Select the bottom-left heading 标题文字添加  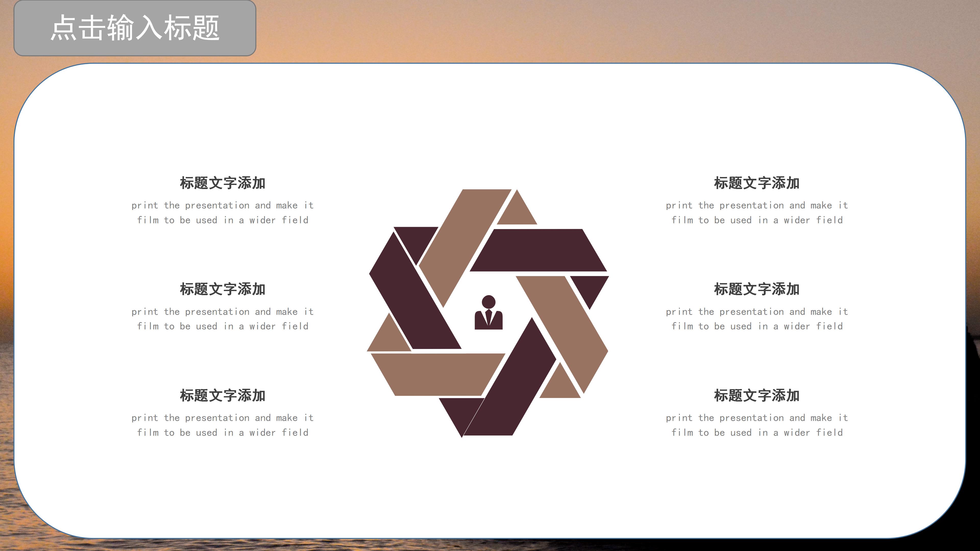point(223,395)
